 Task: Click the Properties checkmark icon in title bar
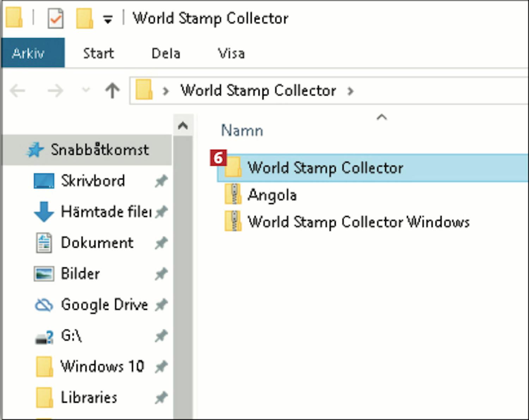55,18
